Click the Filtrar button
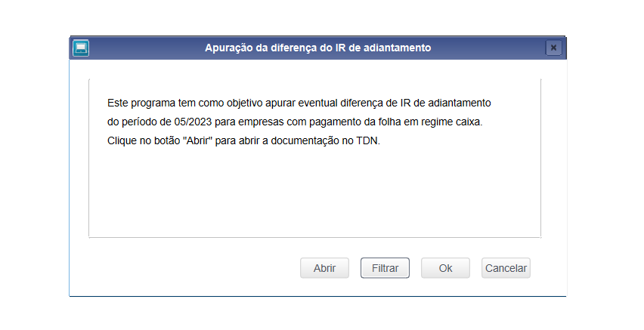Viewport: 644px width, 330px height. 385,268
